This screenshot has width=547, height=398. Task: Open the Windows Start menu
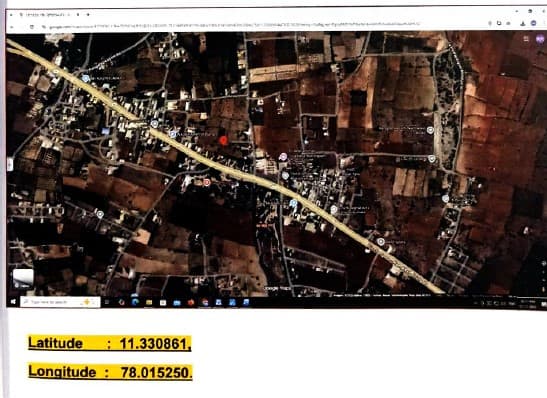(x=13, y=302)
